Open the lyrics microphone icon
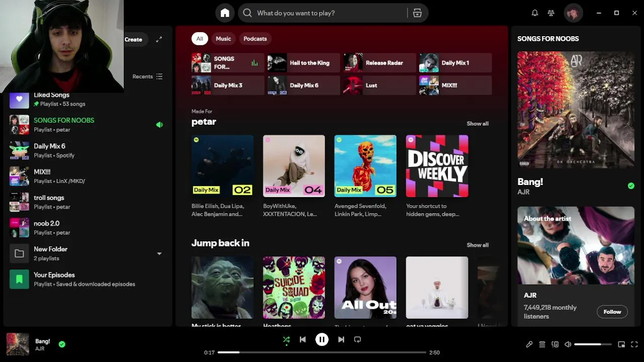Screen dimensions: 644x362 click(x=529, y=344)
